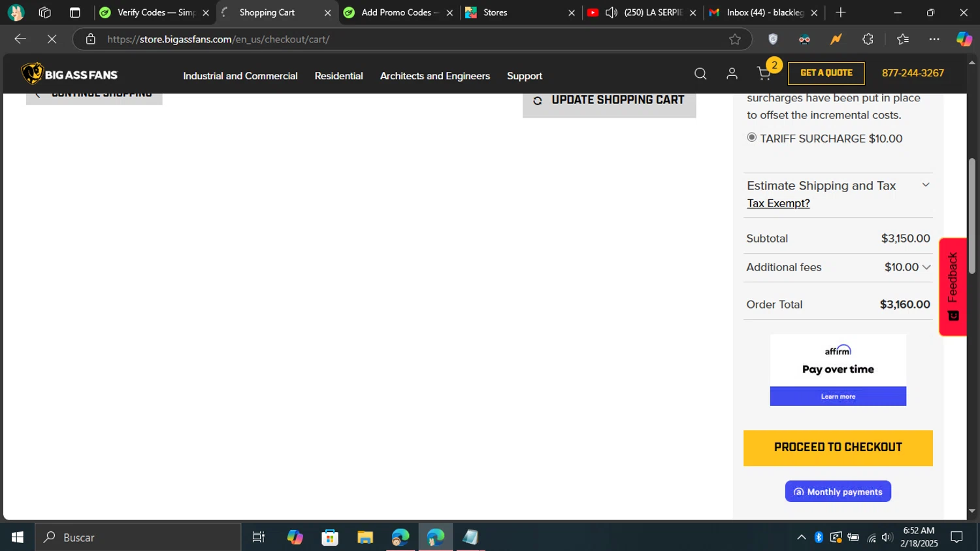The image size is (980, 551).
Task: Open File Explorer from taskbar
Action: pyautogui.click(x=365, y=537)
